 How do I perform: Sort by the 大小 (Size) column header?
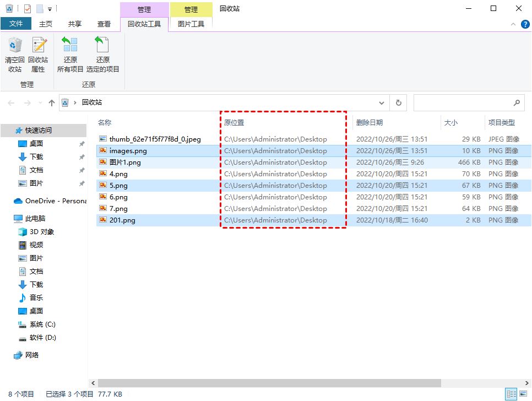point(450,123)
